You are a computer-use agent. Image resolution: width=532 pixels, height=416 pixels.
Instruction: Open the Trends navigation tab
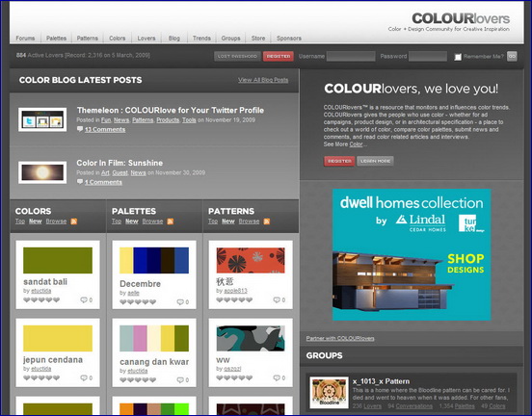click(201, 38)
